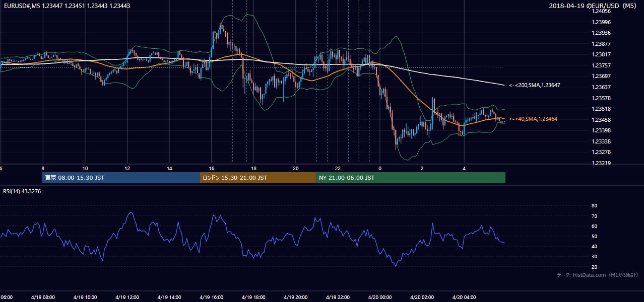Click RSI scale label 80
Image resolution: width=644 pixels, height=302 pixels.
[x=594, y=206]
